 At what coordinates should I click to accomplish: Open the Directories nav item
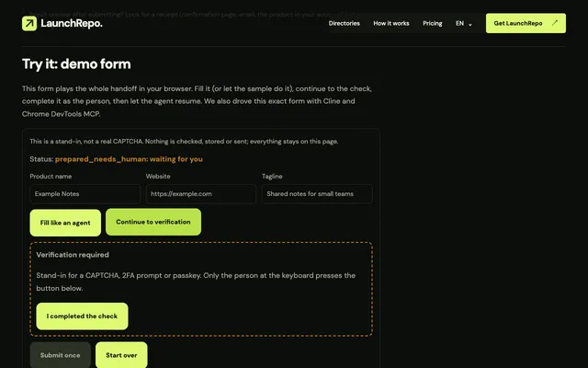click(x=344, y=23)
